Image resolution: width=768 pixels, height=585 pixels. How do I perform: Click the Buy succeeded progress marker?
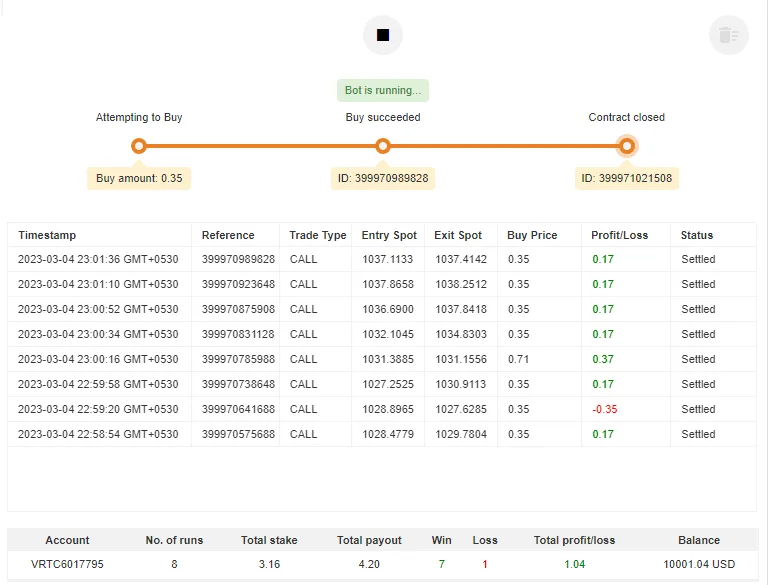click(x=383, y=146)
